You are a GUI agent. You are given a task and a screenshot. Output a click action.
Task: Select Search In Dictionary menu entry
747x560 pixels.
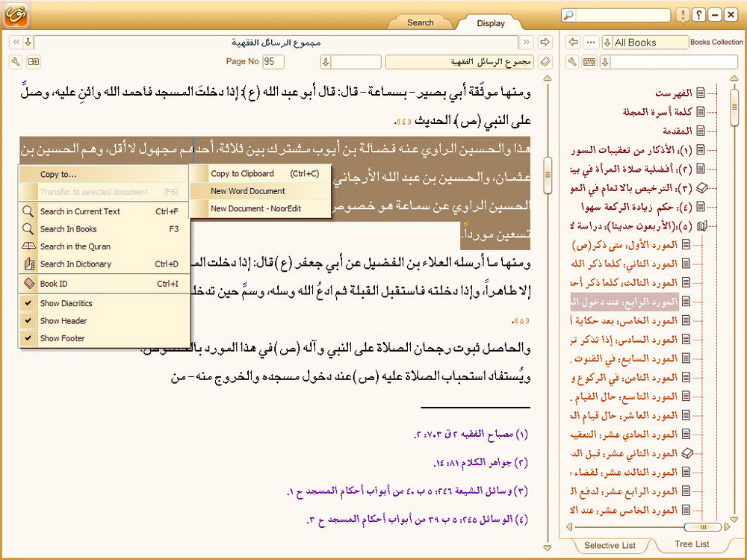point(104,264)
